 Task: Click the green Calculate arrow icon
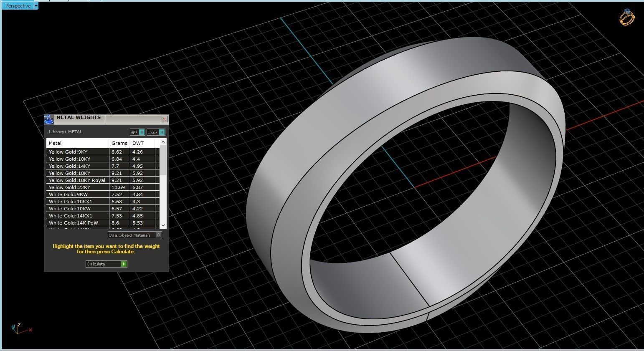pyautogui.click(x=124, y=264)
